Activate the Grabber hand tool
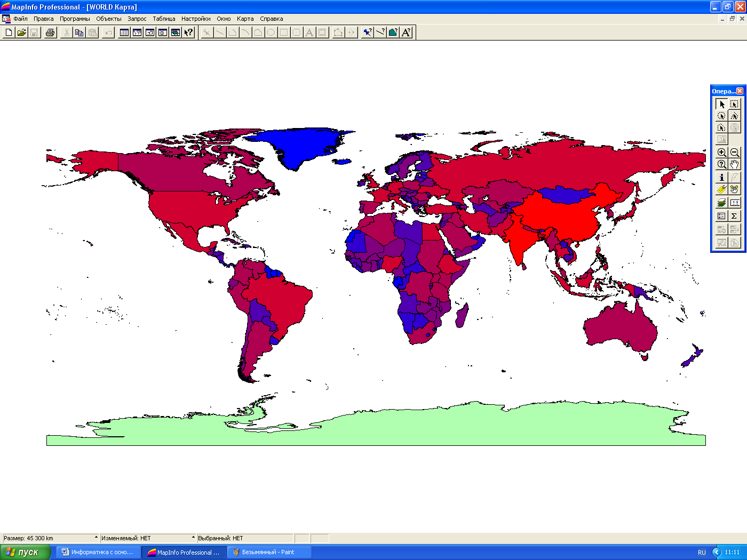Viewport: 747px width, 560px height. pos(735,164)
